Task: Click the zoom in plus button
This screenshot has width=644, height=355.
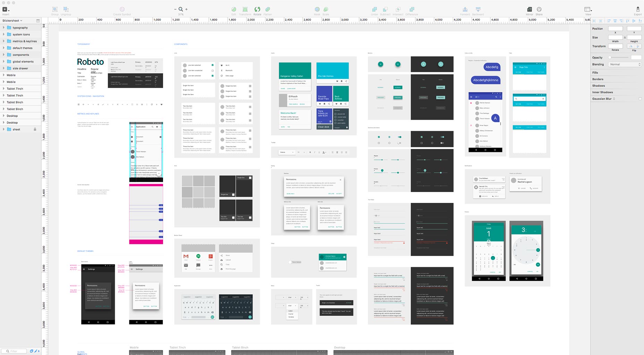Action: [x=186, y=9]
